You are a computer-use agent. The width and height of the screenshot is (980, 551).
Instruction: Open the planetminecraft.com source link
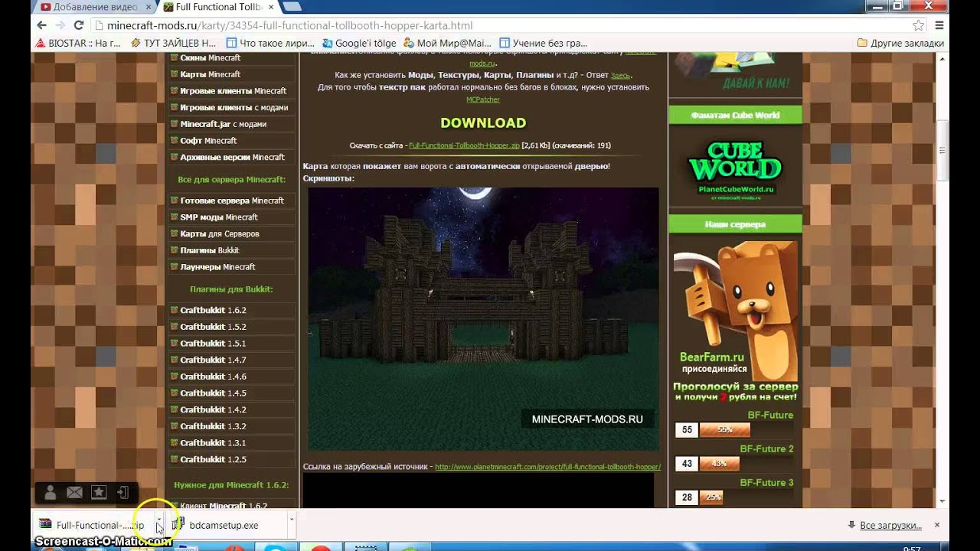coord(547,467)
